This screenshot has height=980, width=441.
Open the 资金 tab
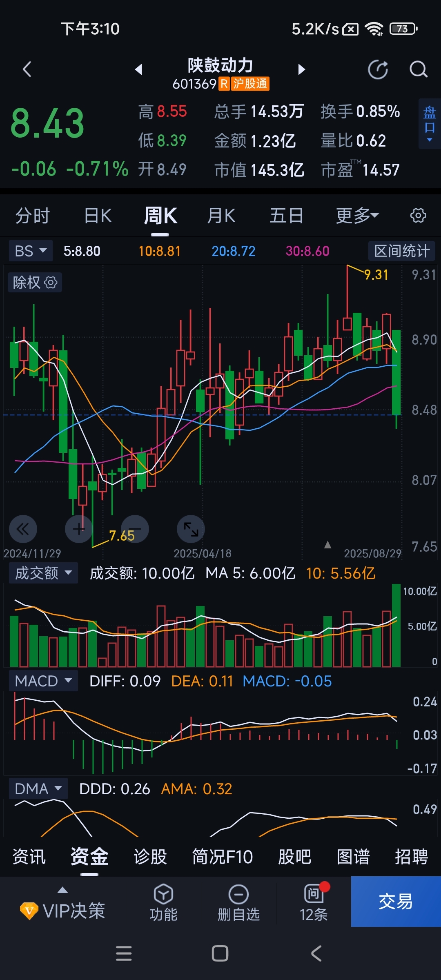pos(89,856)
